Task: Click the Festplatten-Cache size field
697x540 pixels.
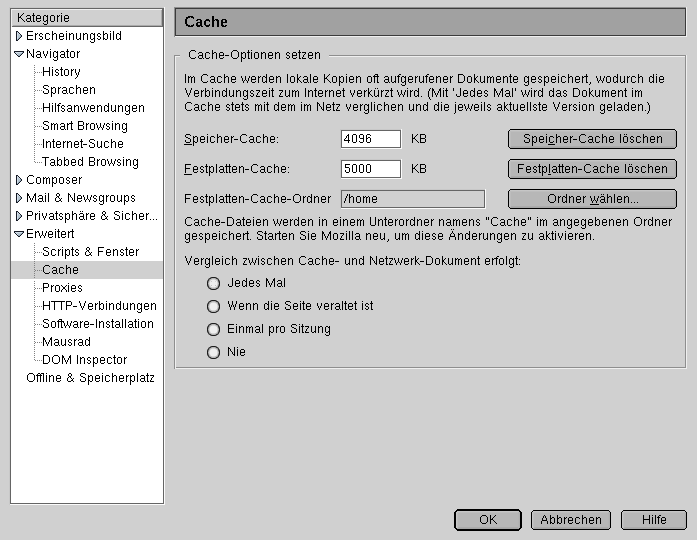Action: [x=371, y=169]
